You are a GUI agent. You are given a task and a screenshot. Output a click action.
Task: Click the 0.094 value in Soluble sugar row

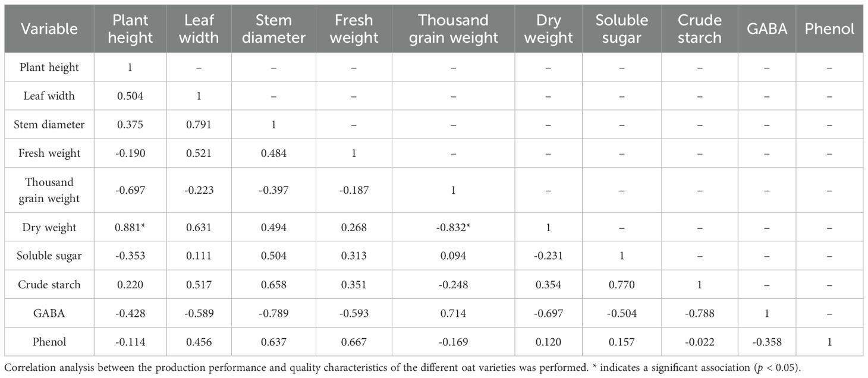point(453,256)
